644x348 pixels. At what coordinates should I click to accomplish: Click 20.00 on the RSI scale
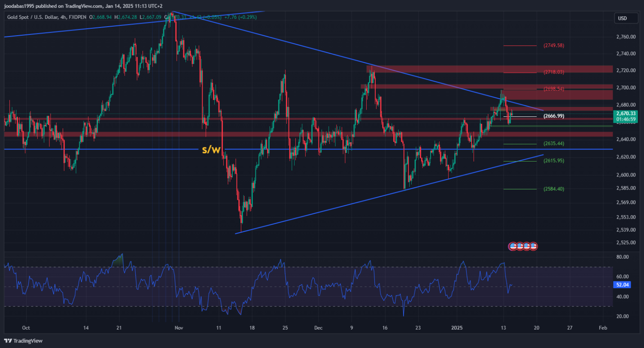623,317
